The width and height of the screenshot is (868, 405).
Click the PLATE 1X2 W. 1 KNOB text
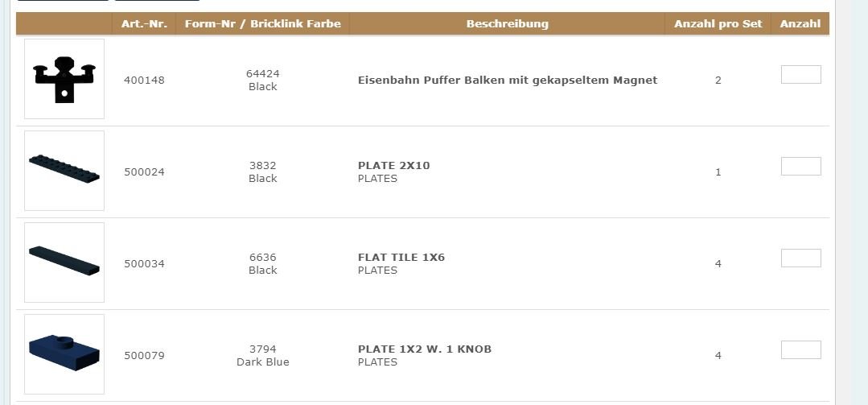[x=424, y=349]
